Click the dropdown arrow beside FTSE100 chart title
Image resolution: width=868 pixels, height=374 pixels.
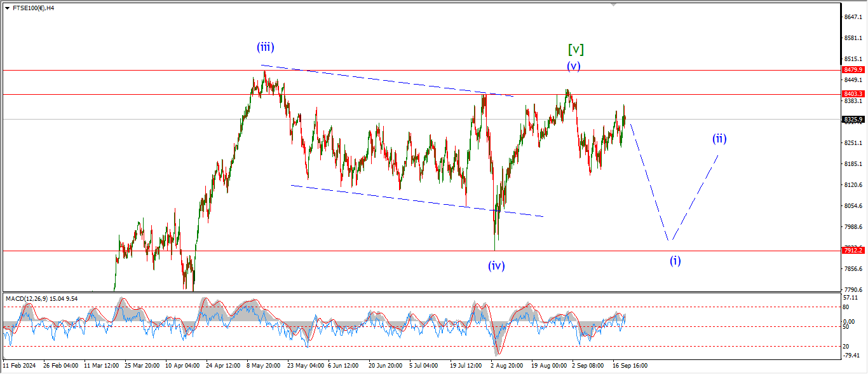pos(6,8)
